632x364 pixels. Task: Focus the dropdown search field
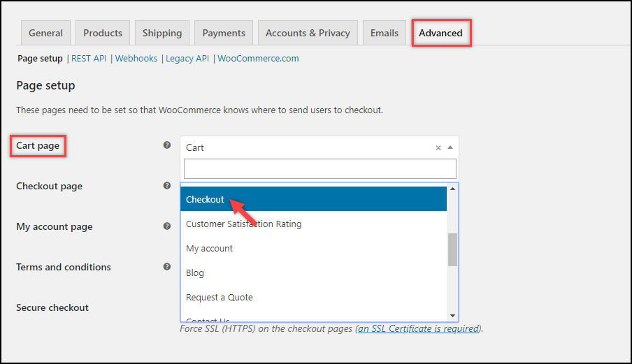320,168
